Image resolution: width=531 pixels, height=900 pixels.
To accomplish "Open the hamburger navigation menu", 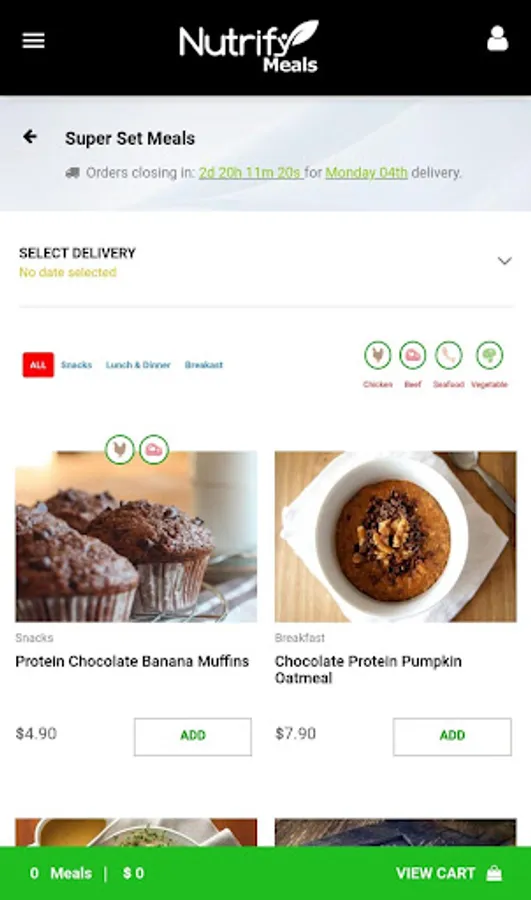I will (33, 41).
